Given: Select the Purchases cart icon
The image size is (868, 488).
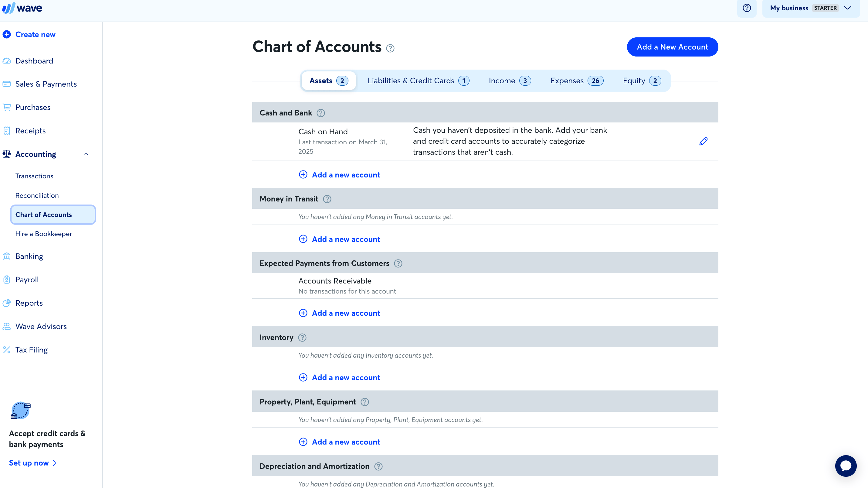Looking at the screenshot, I should pos(7,107).
